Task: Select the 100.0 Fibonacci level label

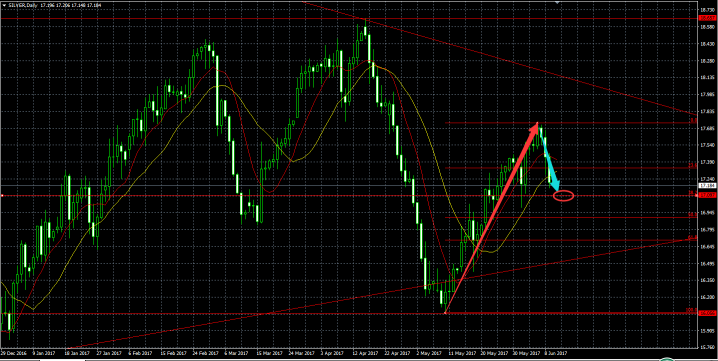Action: click(692, 311)
